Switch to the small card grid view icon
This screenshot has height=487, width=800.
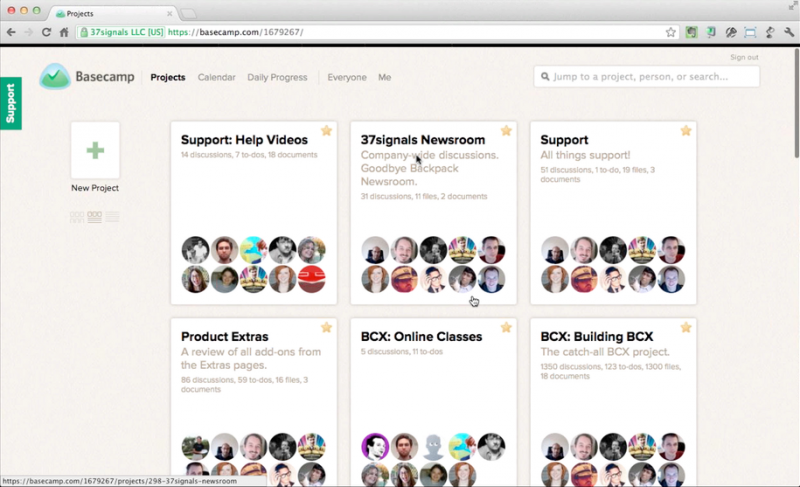click(x=77, y=217)
